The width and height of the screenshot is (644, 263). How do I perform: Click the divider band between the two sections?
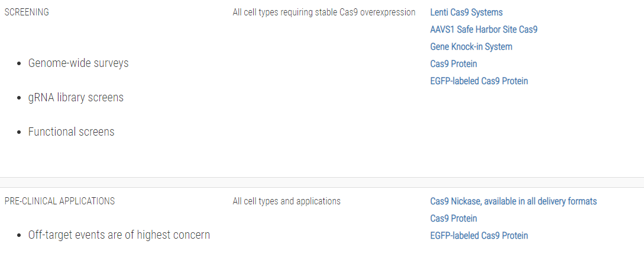[x=322, y=182]
